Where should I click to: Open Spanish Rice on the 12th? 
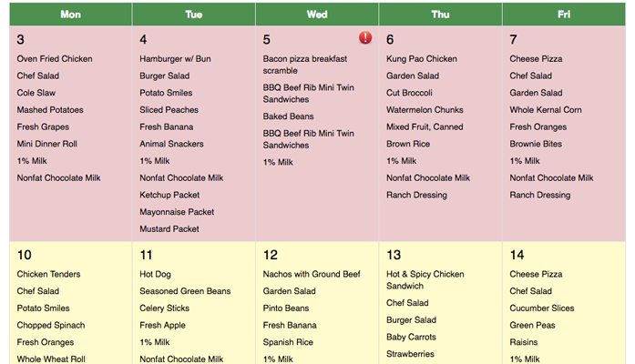(x=288, y=342)
